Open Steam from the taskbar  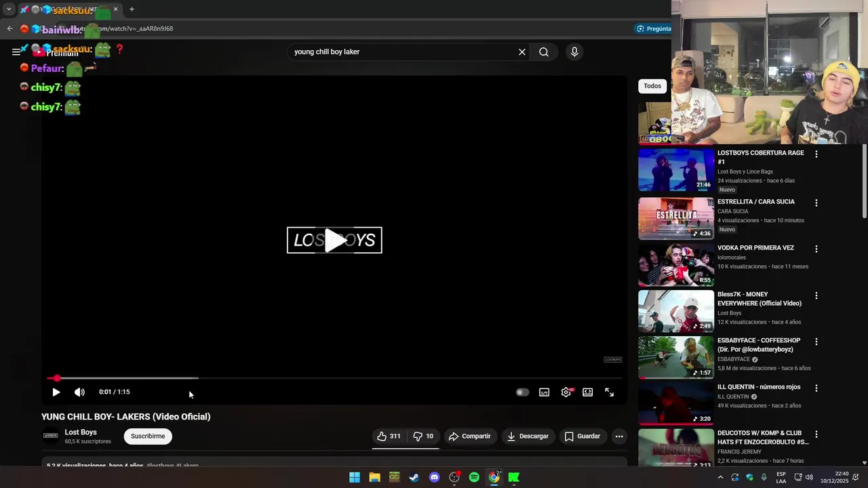(414, 477)
